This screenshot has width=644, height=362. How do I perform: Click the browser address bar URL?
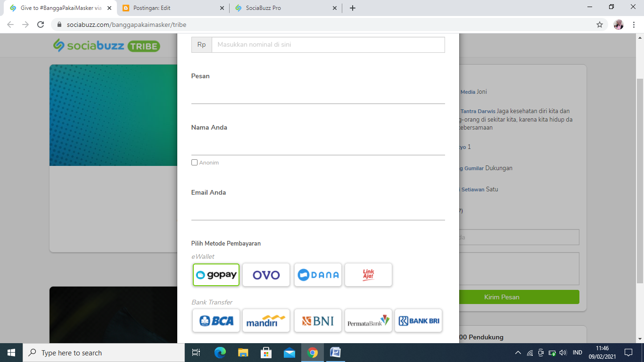tap(126, 25)
